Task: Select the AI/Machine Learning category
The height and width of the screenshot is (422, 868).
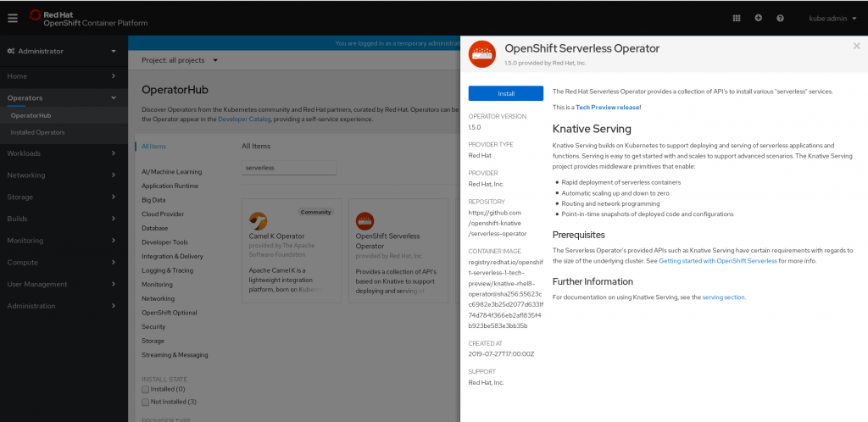Action: pos(171,172)
